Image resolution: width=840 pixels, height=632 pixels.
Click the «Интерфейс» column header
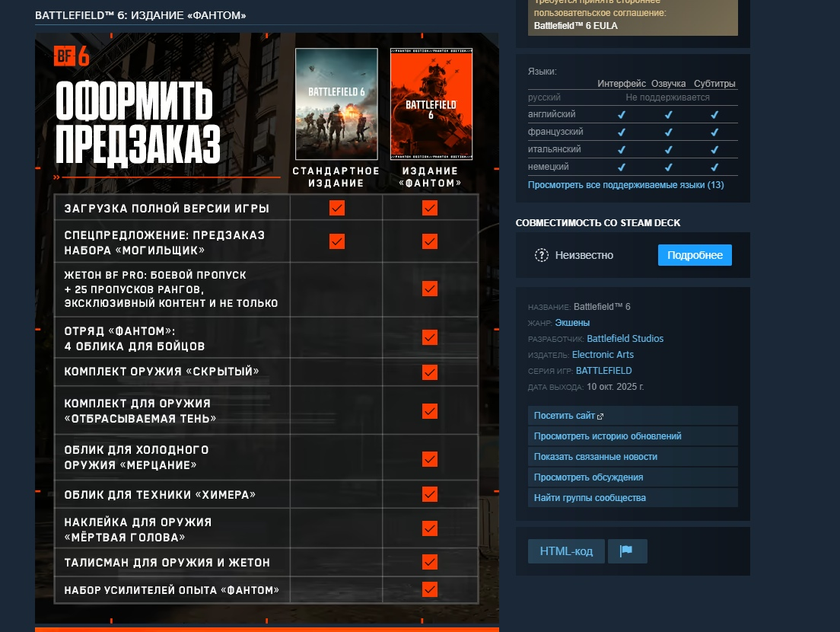[622, 84]
